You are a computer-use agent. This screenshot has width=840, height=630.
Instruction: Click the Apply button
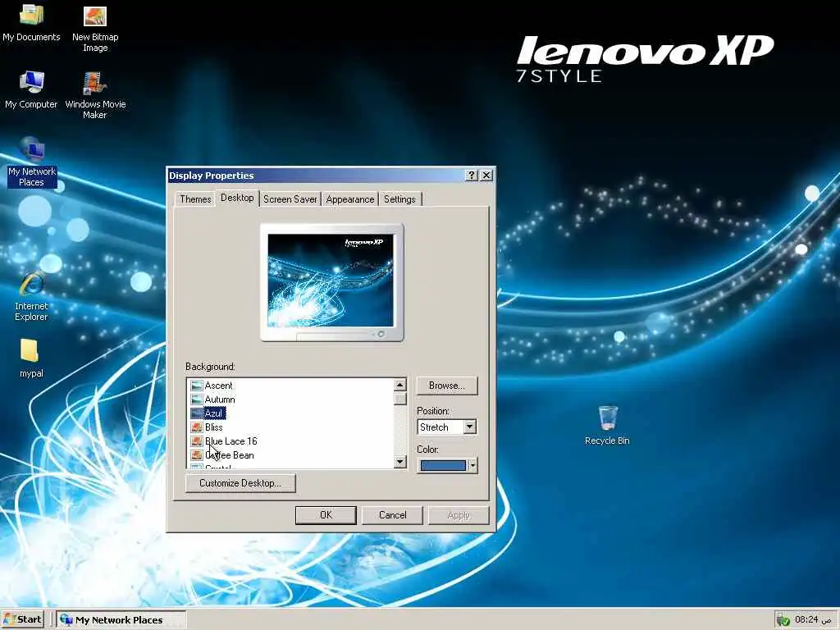tap(459, 515)
